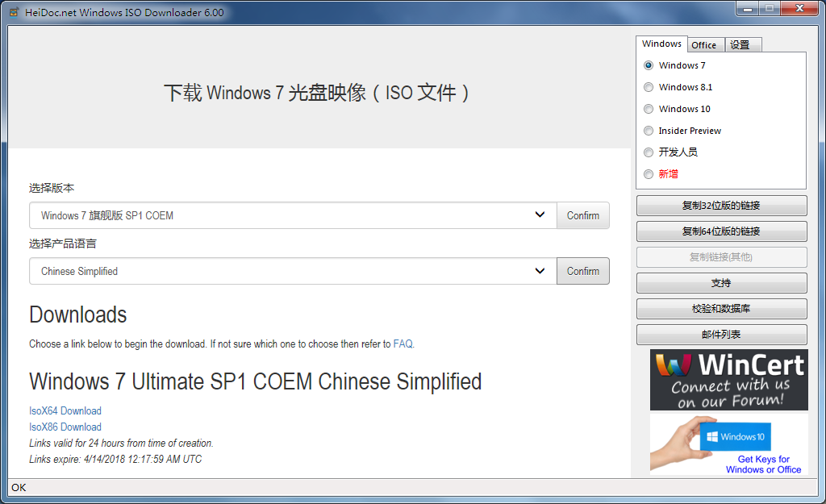Confirm the Chinese Simplified language choice
This screenshot has height=504, width=826.
click(583, 271)
